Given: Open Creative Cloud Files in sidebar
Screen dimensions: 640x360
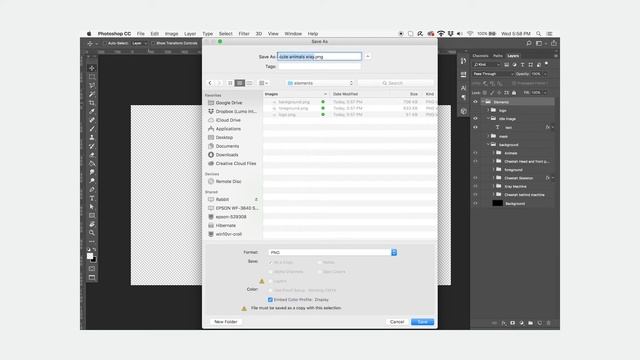Looking at the screenshot, I should 231,163.
